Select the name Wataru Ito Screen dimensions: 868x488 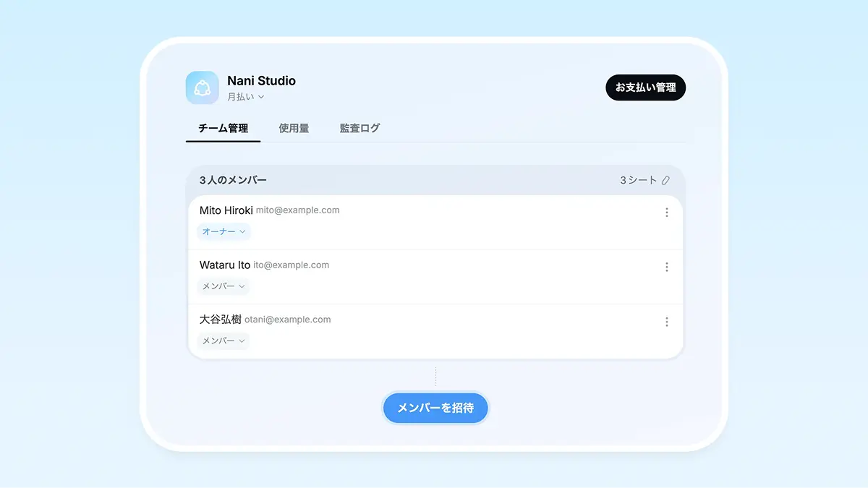(x=225, y=265)
